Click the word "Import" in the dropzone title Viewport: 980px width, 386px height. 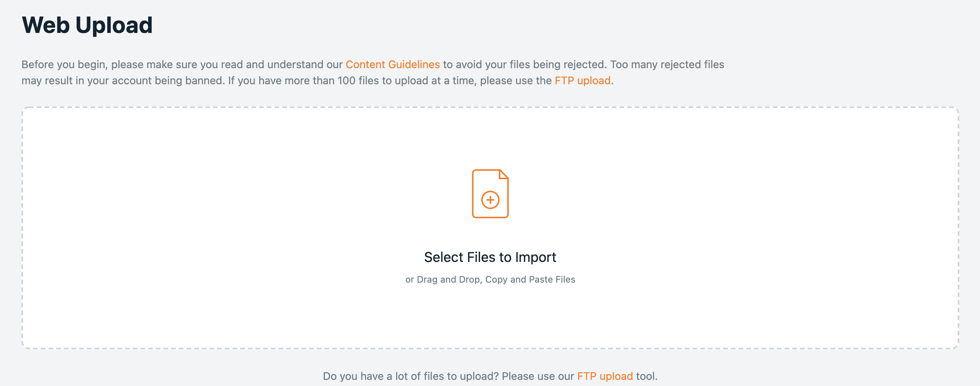[536, 257]
